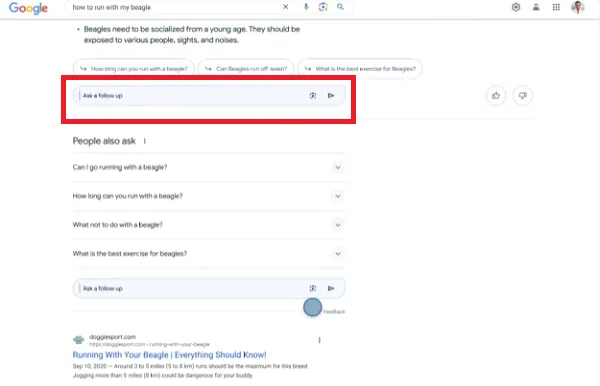Open the settings gear icon
The height and width of the screenshot is (386, 600).
point(516,7)
